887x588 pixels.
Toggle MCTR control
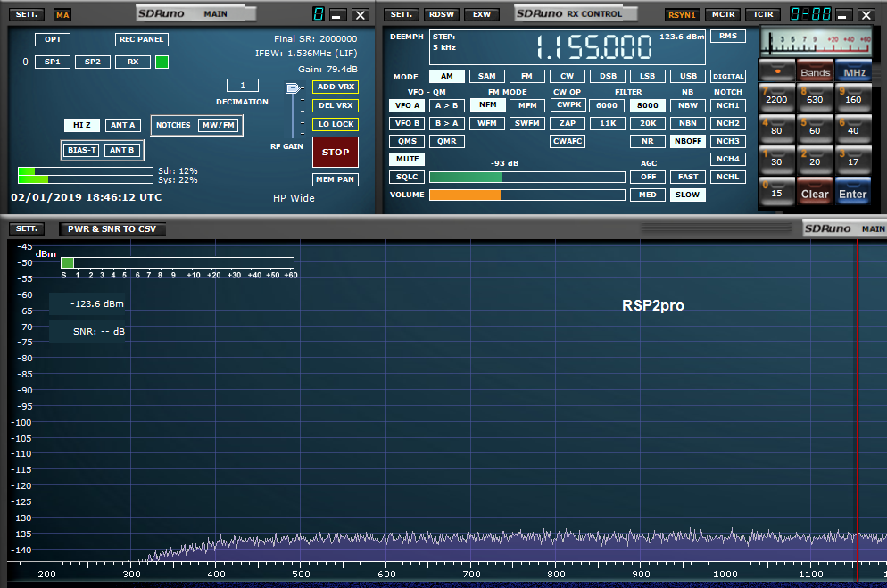tap(723, 14)
